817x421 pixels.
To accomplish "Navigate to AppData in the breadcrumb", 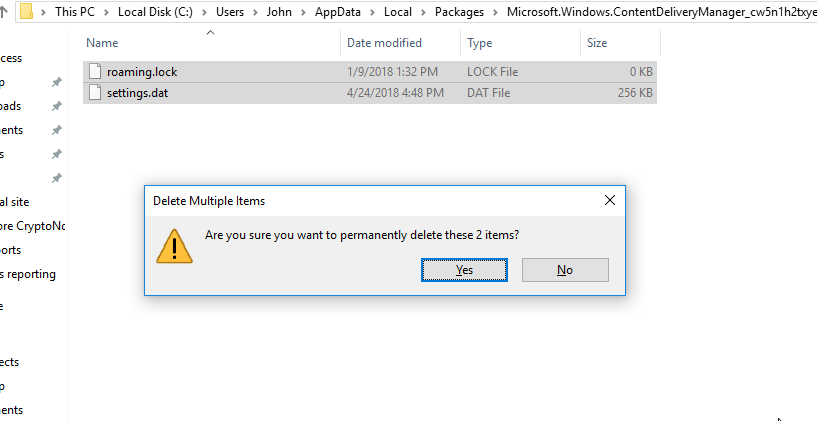I will (338, 11).
